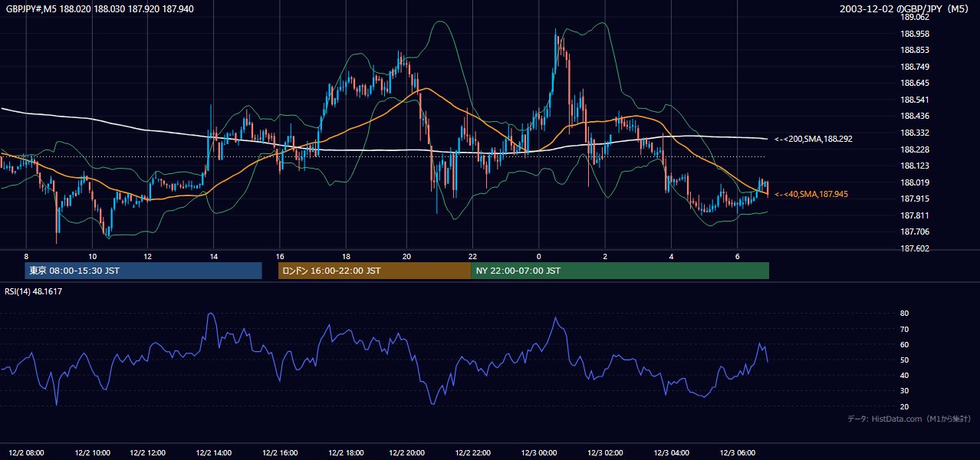The width and height of the screenshot is (980, 460).
Task: Click the RSI scale value 70
Action: pos(905,330)
